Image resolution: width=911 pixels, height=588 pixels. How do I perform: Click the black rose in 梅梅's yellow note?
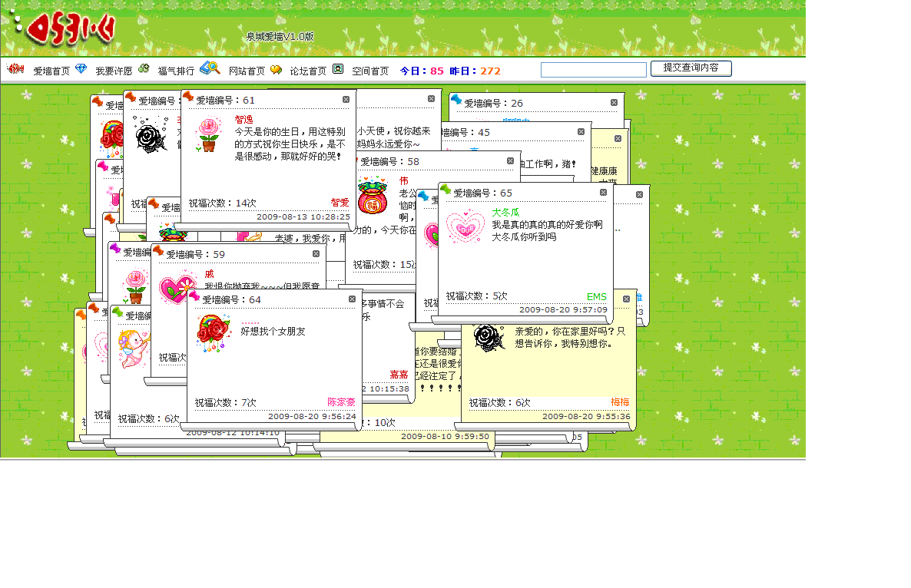tap(489, 338)
